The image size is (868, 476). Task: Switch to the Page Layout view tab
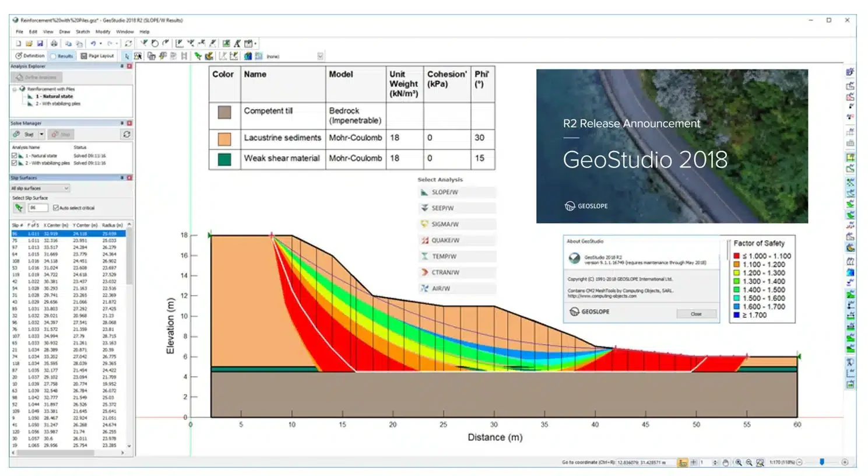[97, 56]
